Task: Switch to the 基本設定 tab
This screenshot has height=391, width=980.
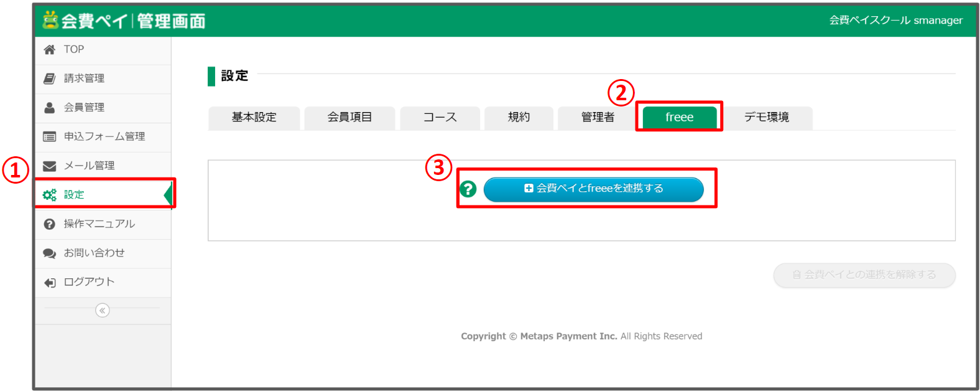Action: coord(254,117)
